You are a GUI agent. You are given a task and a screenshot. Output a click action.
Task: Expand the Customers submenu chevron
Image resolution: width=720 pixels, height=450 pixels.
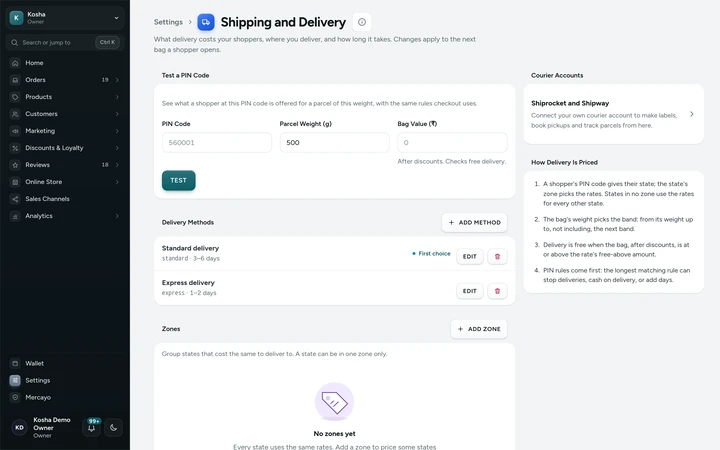[117, 114]
